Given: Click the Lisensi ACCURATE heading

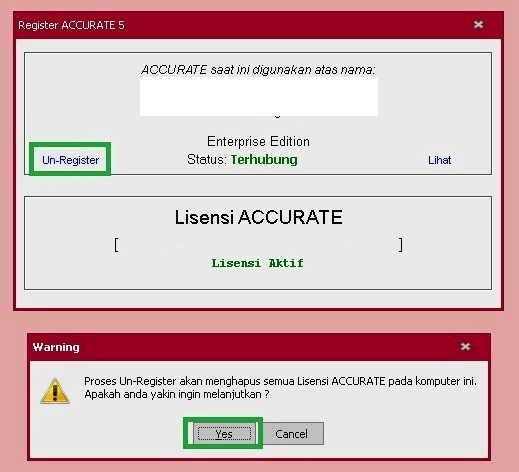Looking at the screenshot, I should (x=259, y=217).
